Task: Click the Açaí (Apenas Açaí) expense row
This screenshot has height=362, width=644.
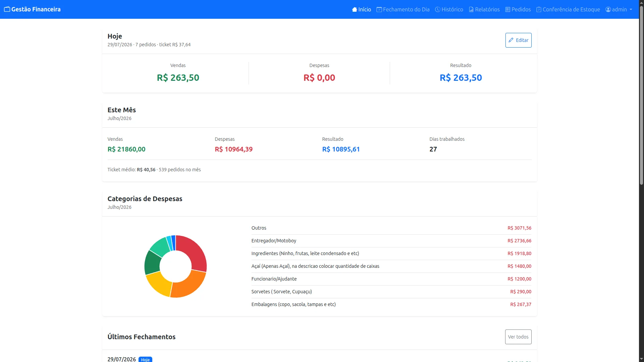Action: pyautogui.click(x=391, y=266)
